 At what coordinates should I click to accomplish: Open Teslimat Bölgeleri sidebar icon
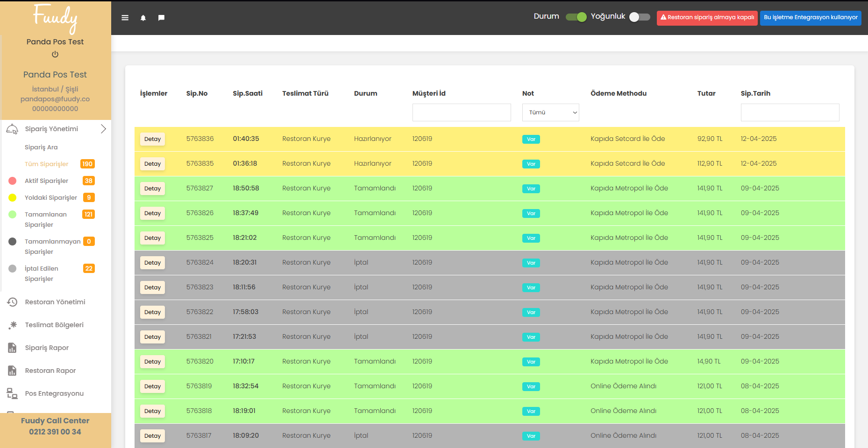[x=12, y=325]
